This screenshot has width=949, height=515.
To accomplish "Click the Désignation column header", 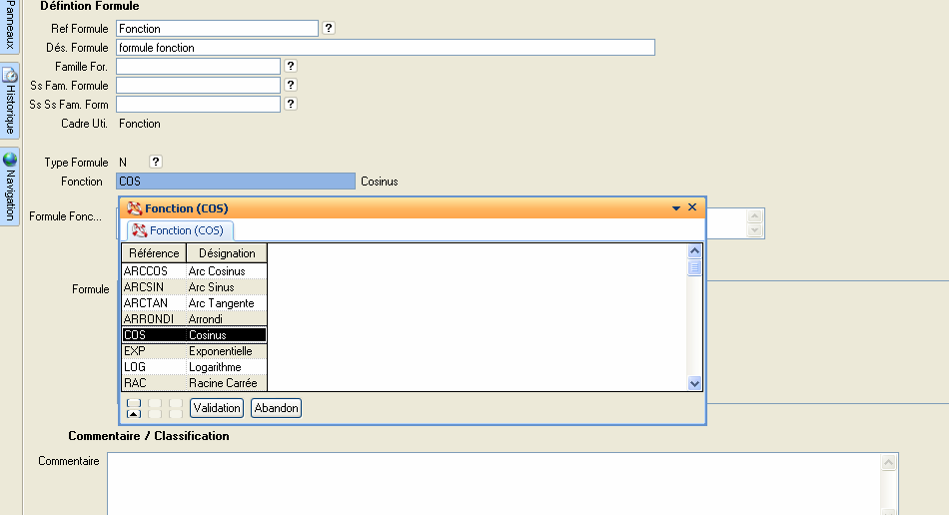I will 227,253.
